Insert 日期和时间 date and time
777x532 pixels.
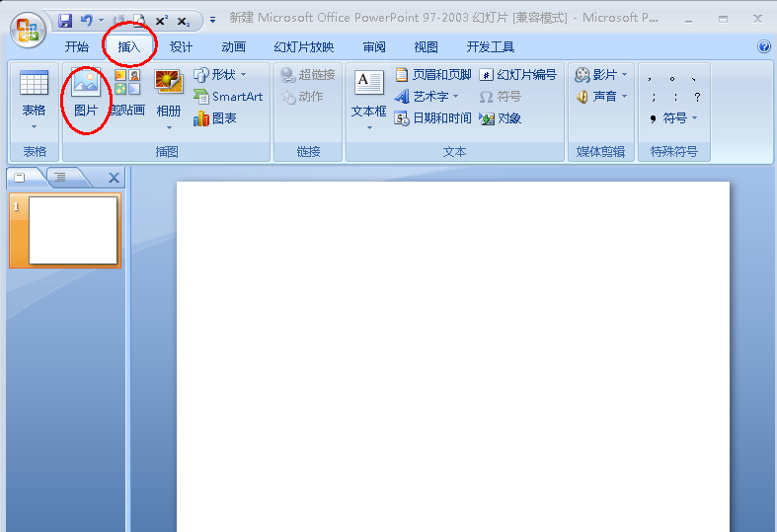[433, 118]
